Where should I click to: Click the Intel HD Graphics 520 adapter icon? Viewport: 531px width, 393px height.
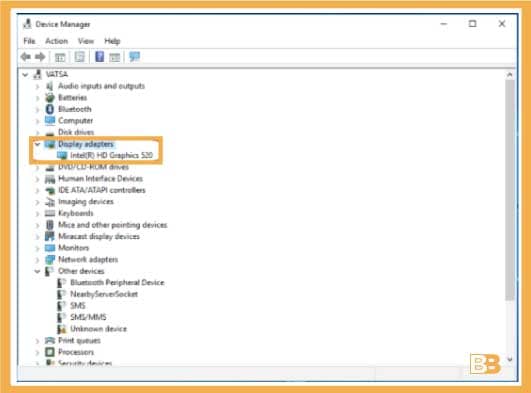tap(62, 156)
